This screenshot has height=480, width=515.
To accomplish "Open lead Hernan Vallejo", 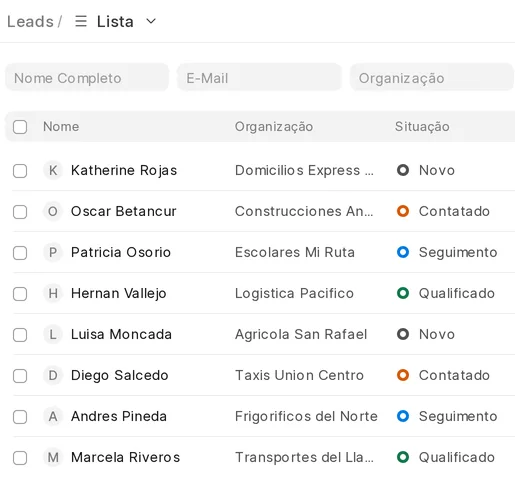I will (x=118, y=294).
